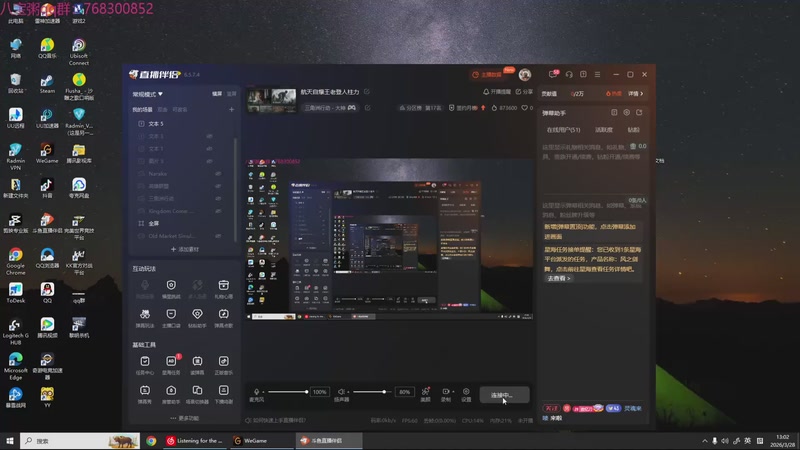Add a new scene with plus icon

coord(231,109)
